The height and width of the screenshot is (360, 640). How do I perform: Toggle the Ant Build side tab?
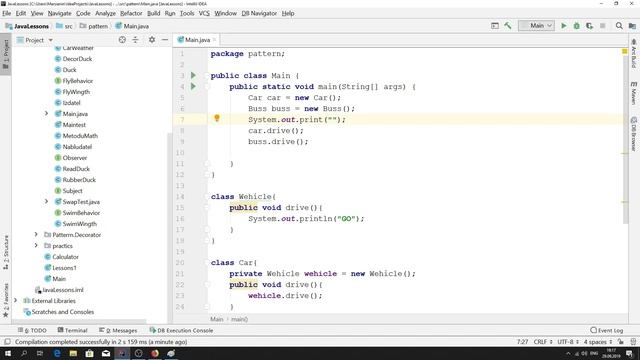(633, 54)
